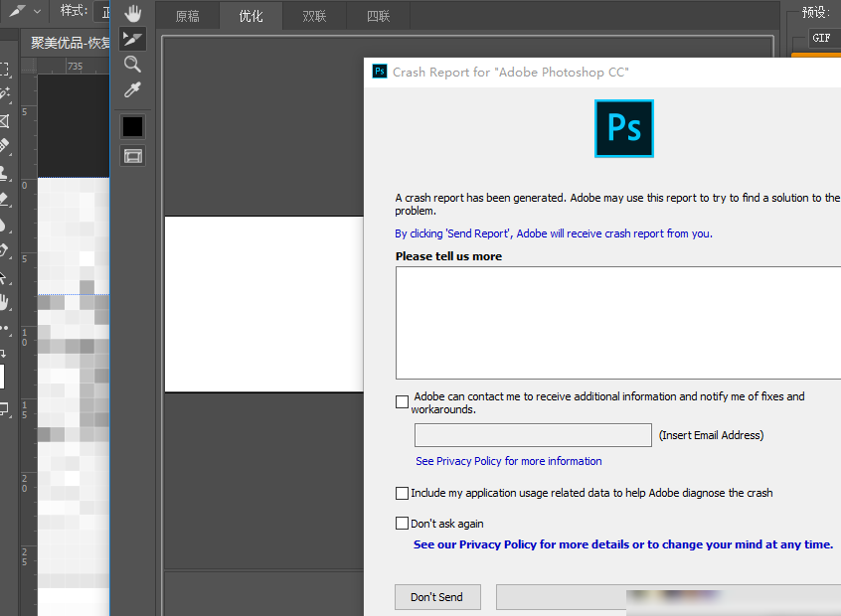Click the white optimized image preview
Screen dimensions: 841x616
[x=263, y=304]
